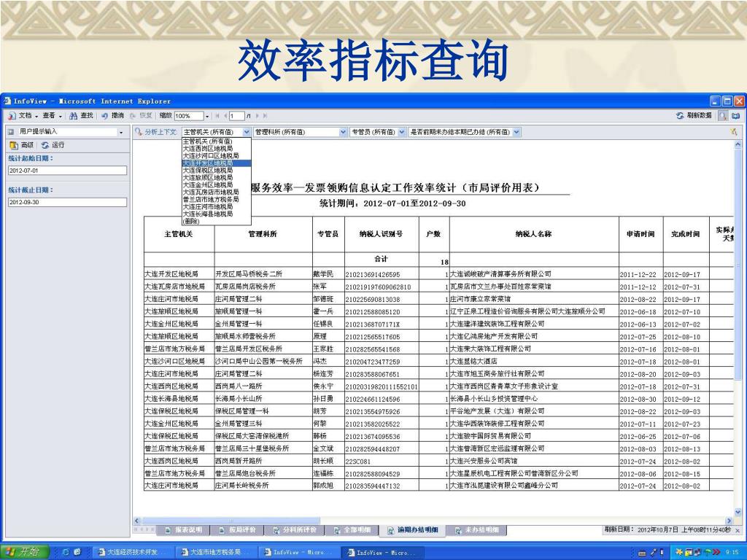Click the 纳税人识别号 column header
The image size is (747, 560).
381,234
